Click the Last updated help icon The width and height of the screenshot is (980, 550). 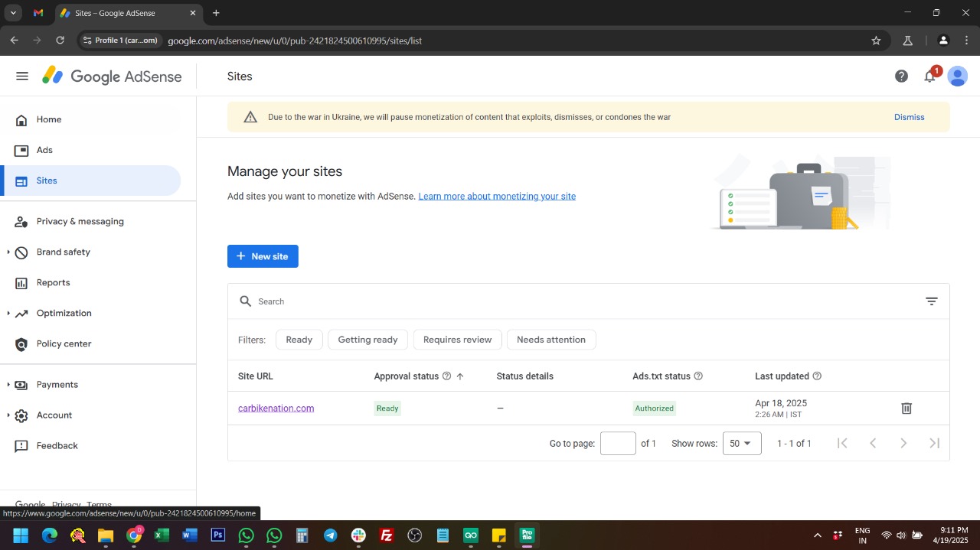tap(817, 376)
